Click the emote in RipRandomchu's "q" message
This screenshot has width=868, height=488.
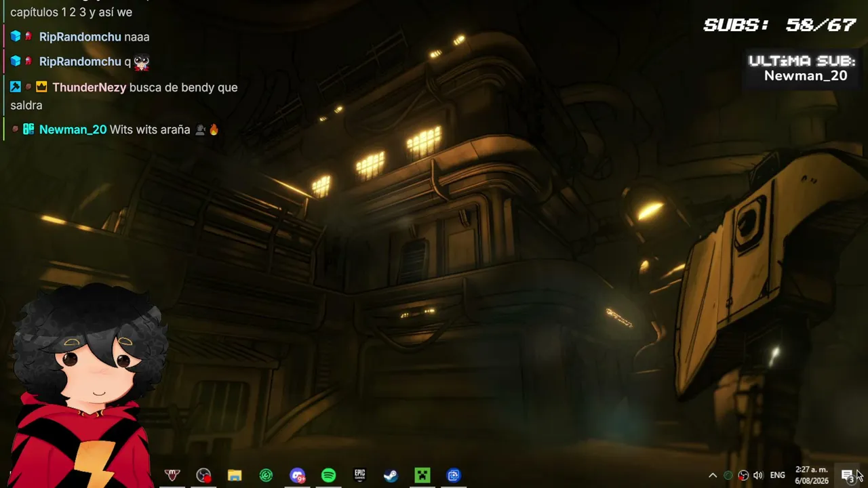coord(142,62)
